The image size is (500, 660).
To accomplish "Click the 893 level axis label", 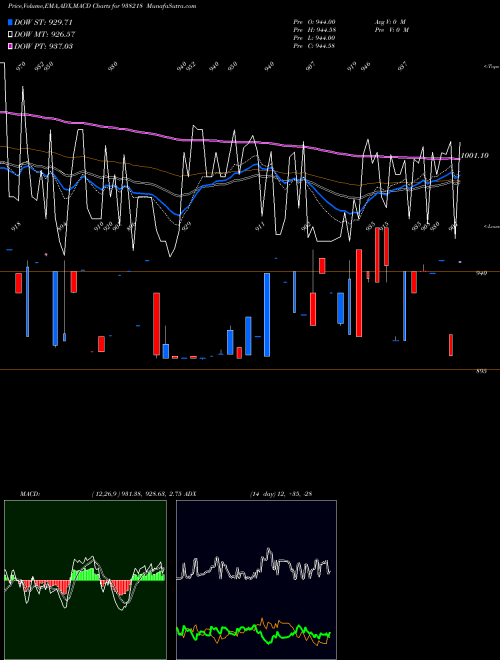I will click(x=481, y=371).
